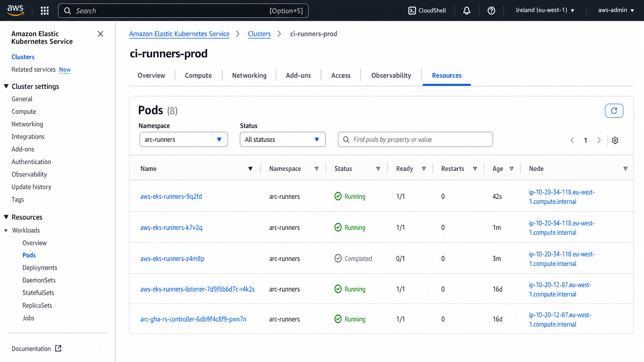Click the Completed status of aws-eks-runners-z4m8p
This screenshot has width=644, height=362.
[353, 259]
